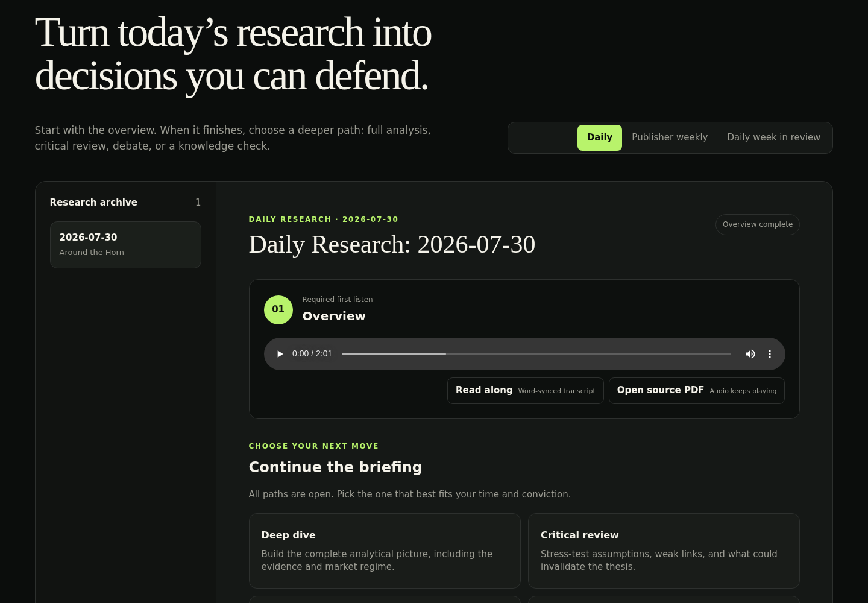868x603 pixels.
Task: Open audio player more options menu
Action: pos(770,354)
